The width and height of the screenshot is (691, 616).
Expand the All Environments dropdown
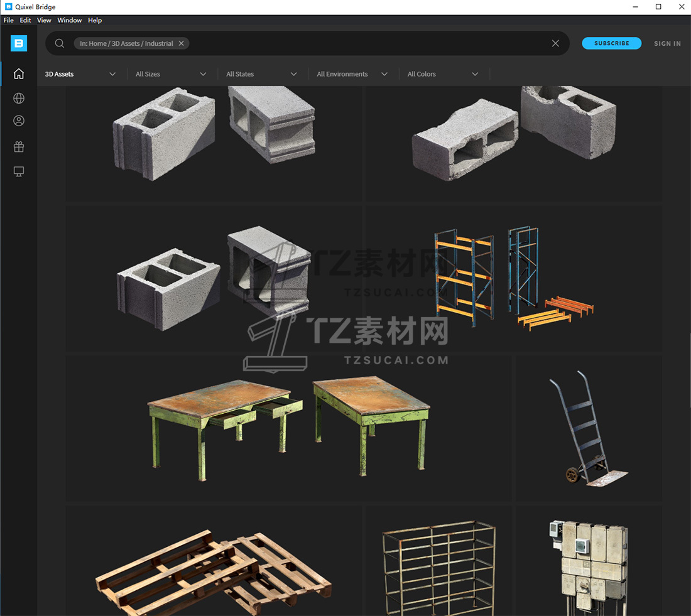point(352,74)
